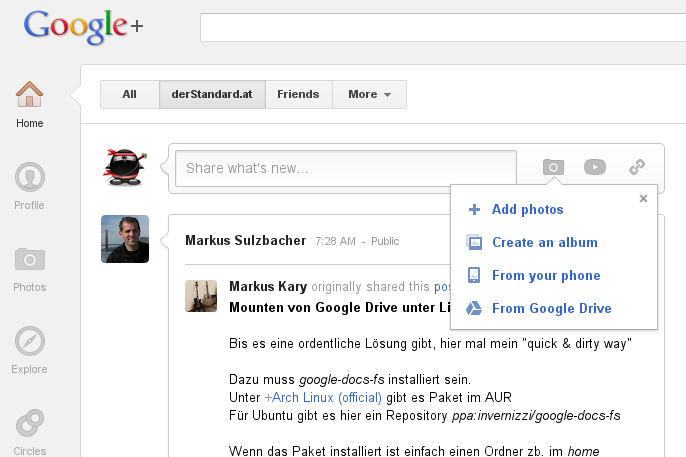Show the Friends stream tab

click(x=298, y=95)
